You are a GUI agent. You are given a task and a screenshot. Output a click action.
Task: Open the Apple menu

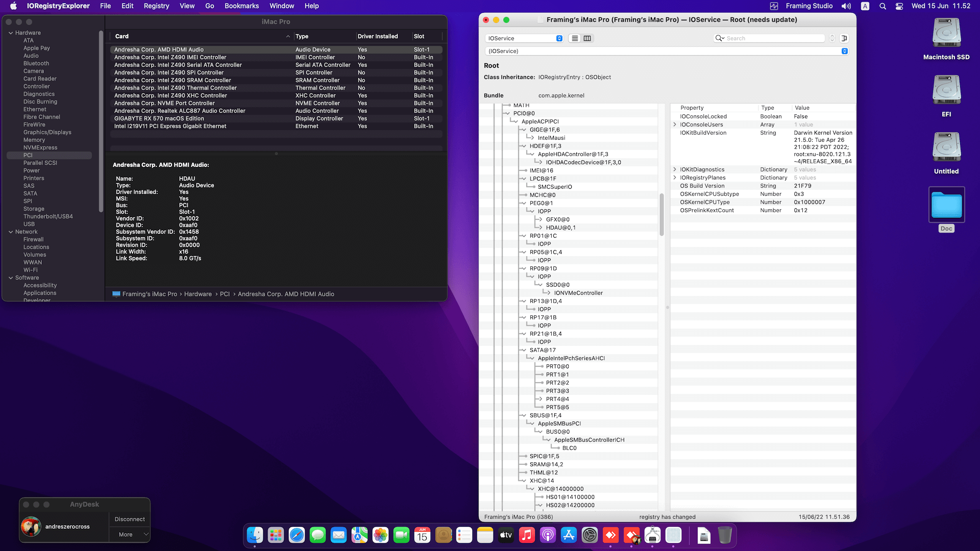(14, 6)
